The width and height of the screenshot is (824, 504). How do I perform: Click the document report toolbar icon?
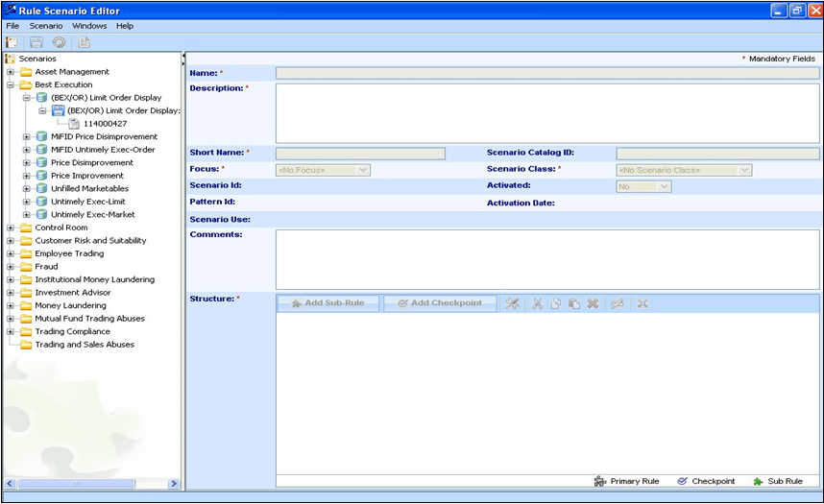[x=85, y=42]
